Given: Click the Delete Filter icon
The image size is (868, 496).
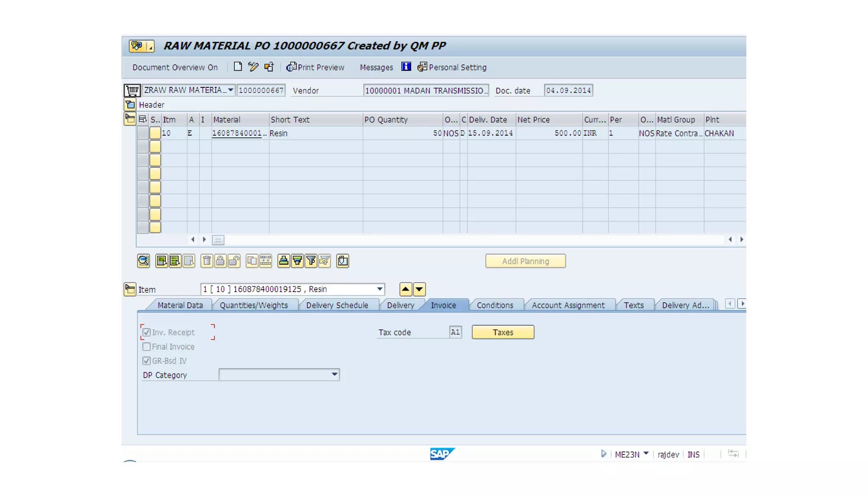Looking at the screenshot, I should [325, 261].
